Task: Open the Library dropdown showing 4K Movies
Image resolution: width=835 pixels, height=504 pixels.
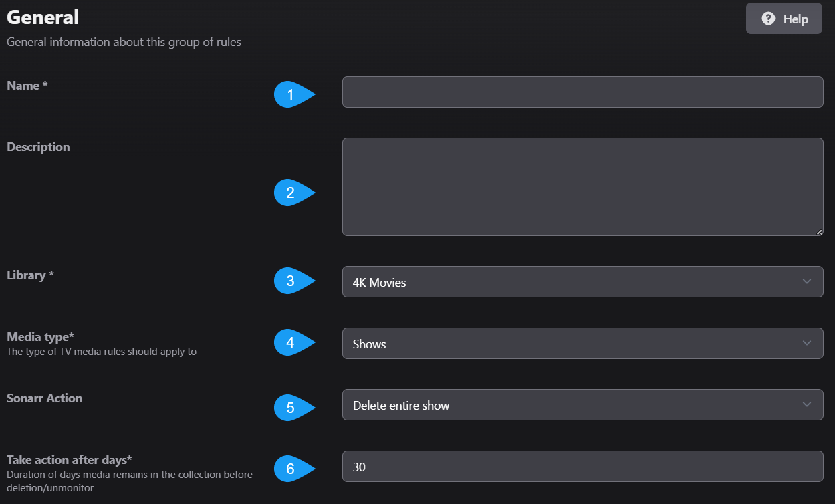Action: (582, 281)
